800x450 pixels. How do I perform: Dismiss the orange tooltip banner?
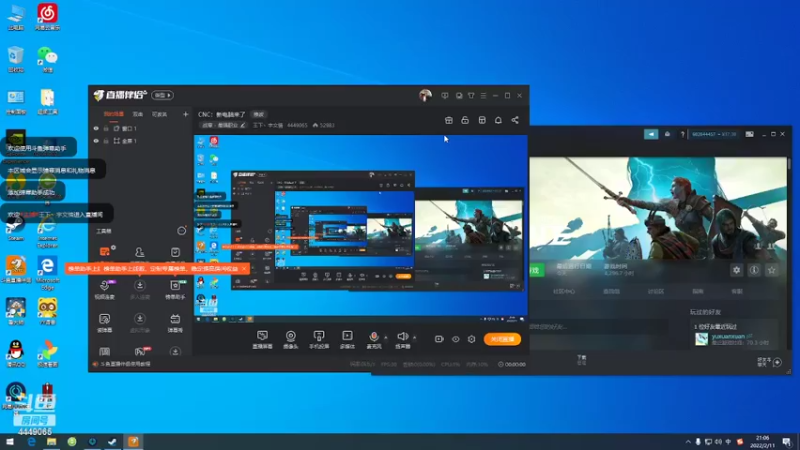[x=244, y=269]
